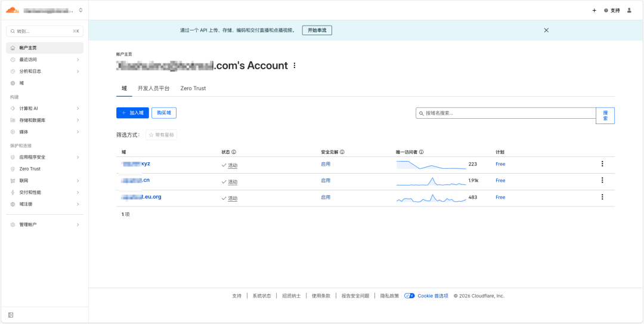Expand the 域注册 chevron
Viewport: 644px width, 324px height.
coord(78,204)
